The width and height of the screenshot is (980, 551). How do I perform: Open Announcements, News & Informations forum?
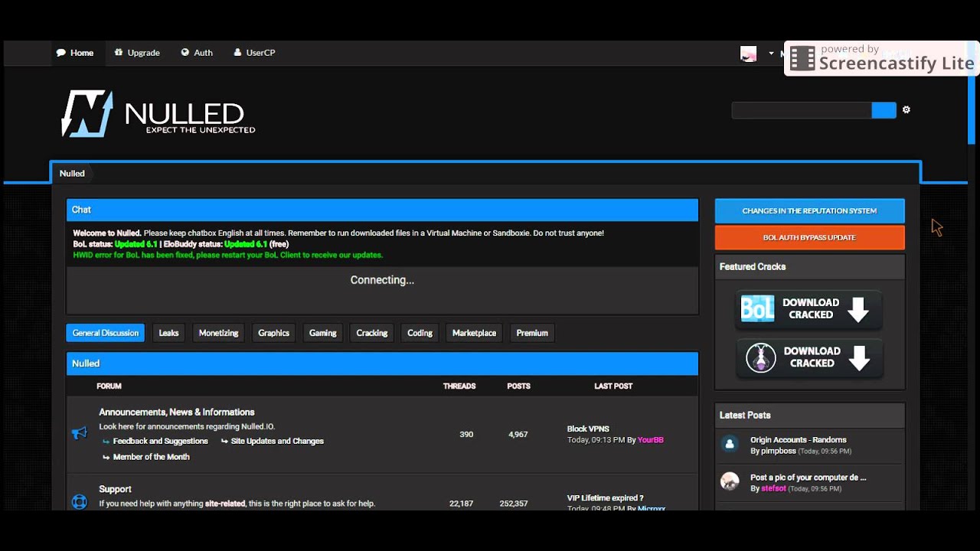177,412
